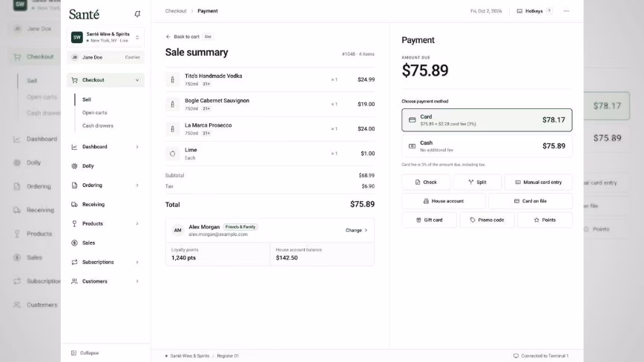Click the #1048 · 4 items order label
The image size is (644, 362).
click(358, 54)
